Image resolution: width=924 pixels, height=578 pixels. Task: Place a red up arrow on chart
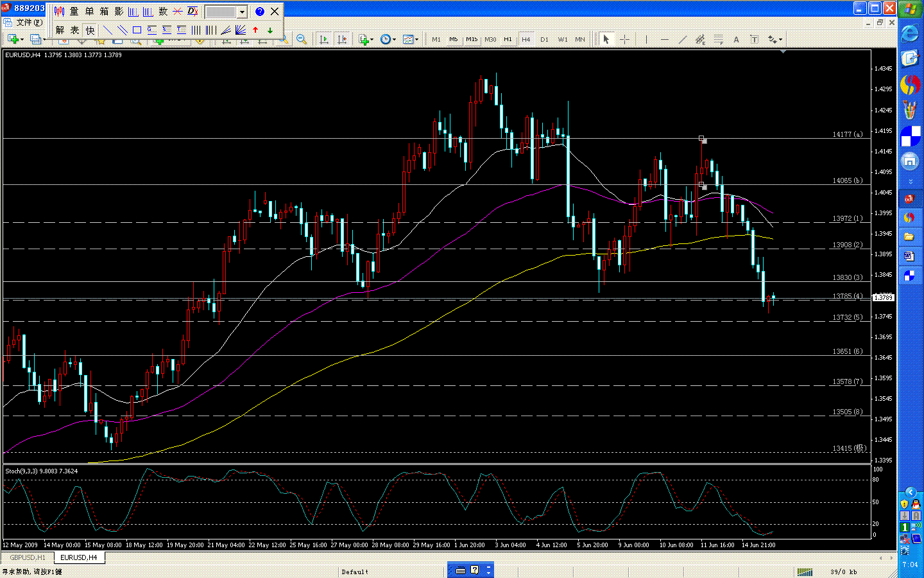click(255, 30)
